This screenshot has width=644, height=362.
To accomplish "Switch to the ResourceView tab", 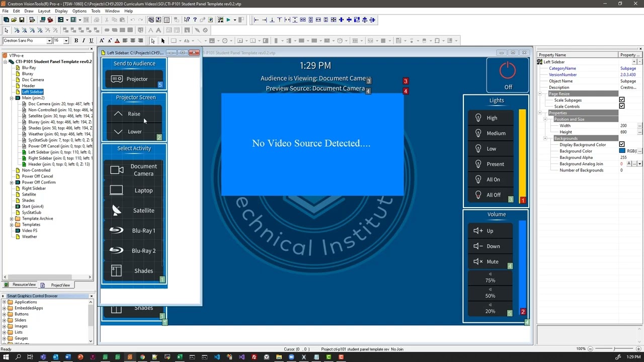I will (x=21, y=285).
